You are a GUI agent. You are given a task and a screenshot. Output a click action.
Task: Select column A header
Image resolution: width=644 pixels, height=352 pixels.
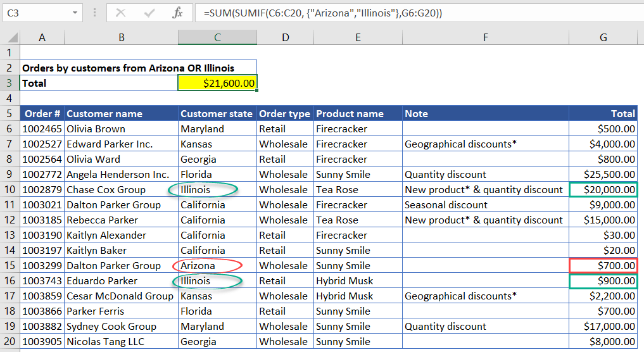point(42,38)
